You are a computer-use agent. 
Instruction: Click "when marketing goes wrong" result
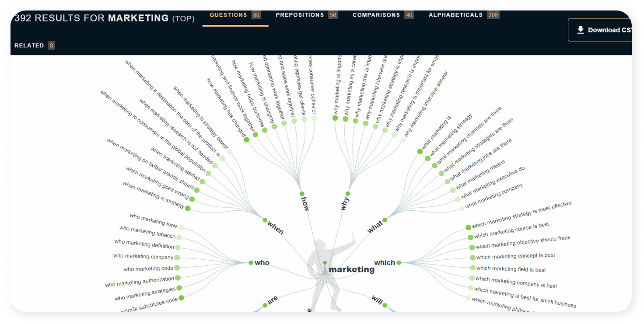pyautogui.click(x=157, y=183)
